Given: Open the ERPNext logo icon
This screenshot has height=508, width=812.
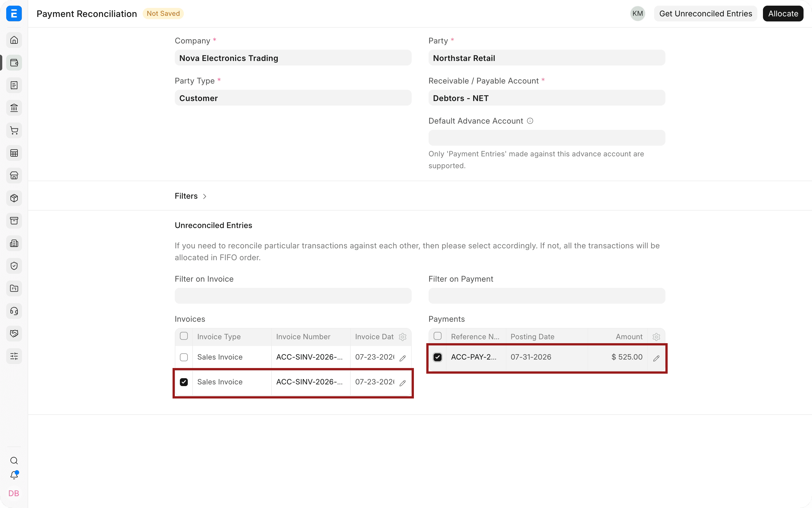Looking at the screenshot, I should [14, 14].
